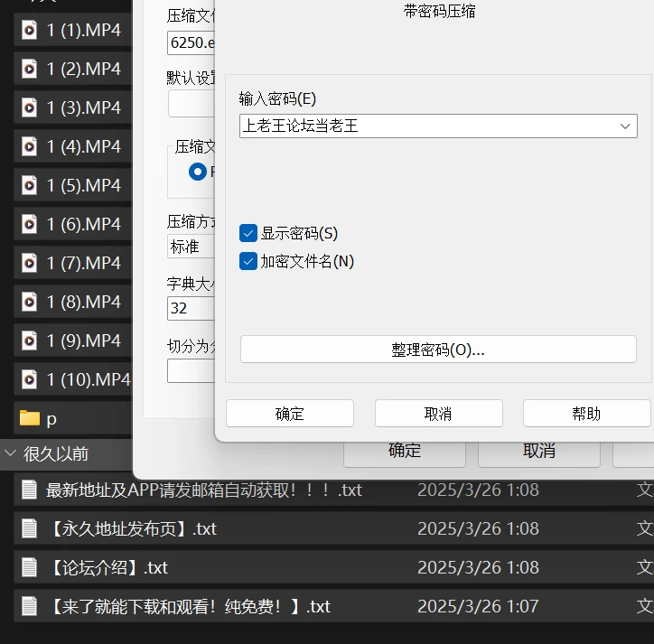The width and height of the screenshot is (654, 644).
Task: Open 帮助 in the password dialog
Action: click(x=587, y=414)
